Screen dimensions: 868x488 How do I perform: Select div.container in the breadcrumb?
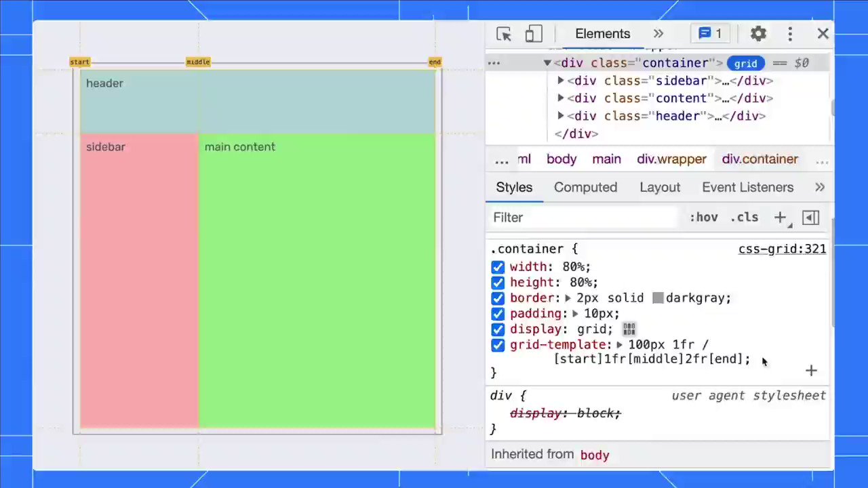[x=759, y=159]
